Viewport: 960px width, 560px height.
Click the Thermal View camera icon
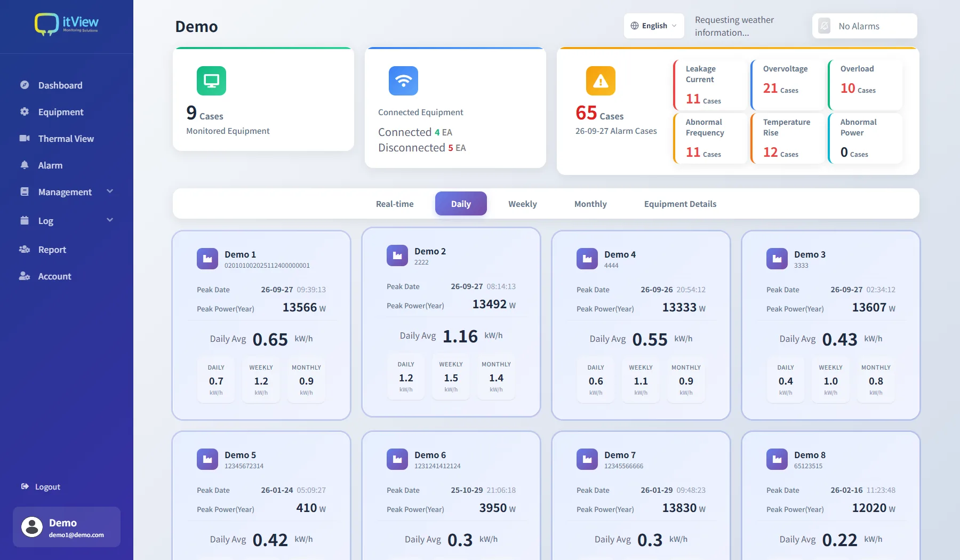pos(25,138)
